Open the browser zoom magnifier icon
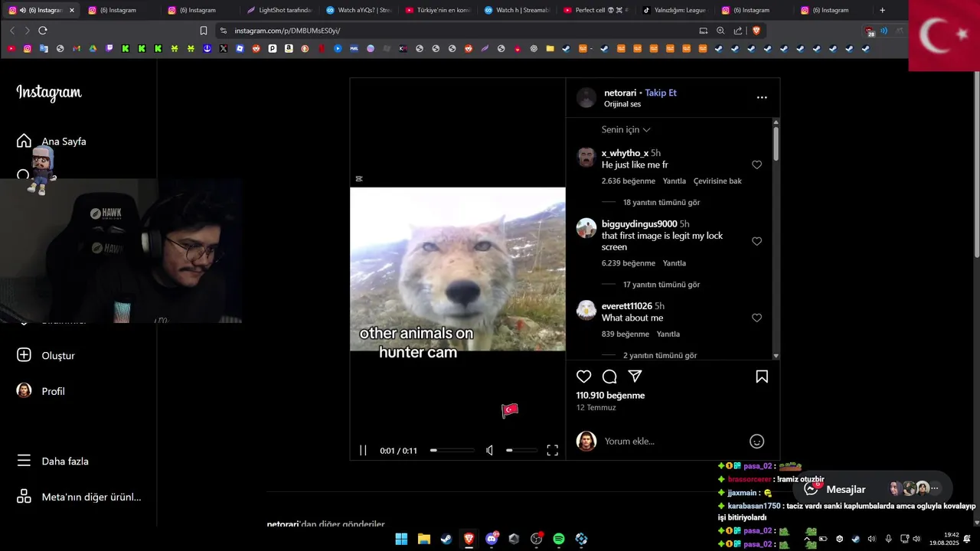Screen dimensions: 980x551 720,31
